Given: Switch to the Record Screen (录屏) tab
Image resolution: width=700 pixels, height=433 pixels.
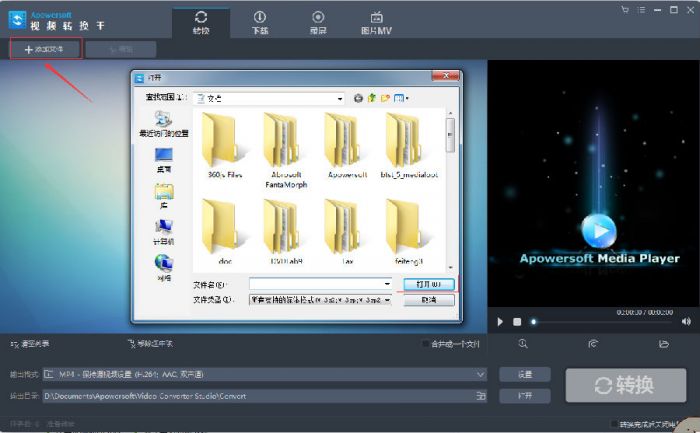Looking at the screenshot, I should (318, 23).
